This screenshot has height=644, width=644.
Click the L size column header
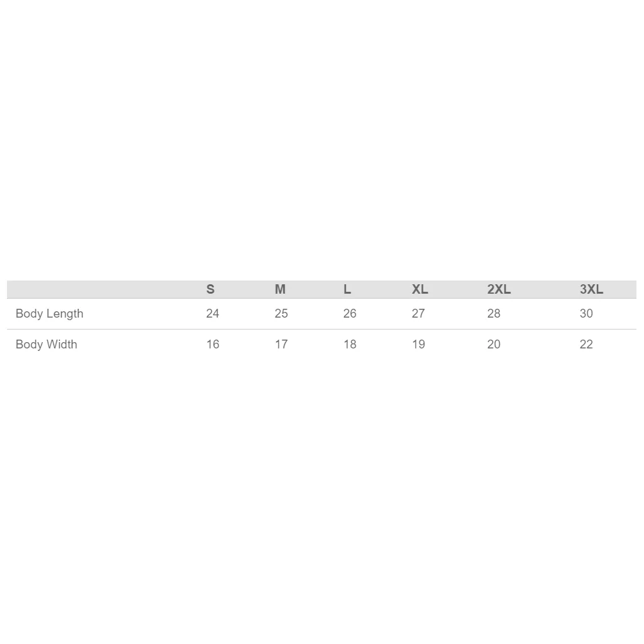(347, 289)
